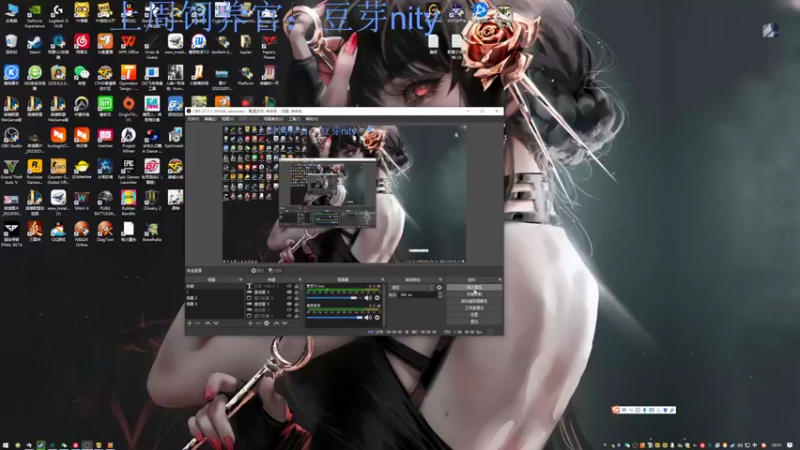800x450 pixels.
Task: Click the OBS preview canvas
Action: click(344, 194)
